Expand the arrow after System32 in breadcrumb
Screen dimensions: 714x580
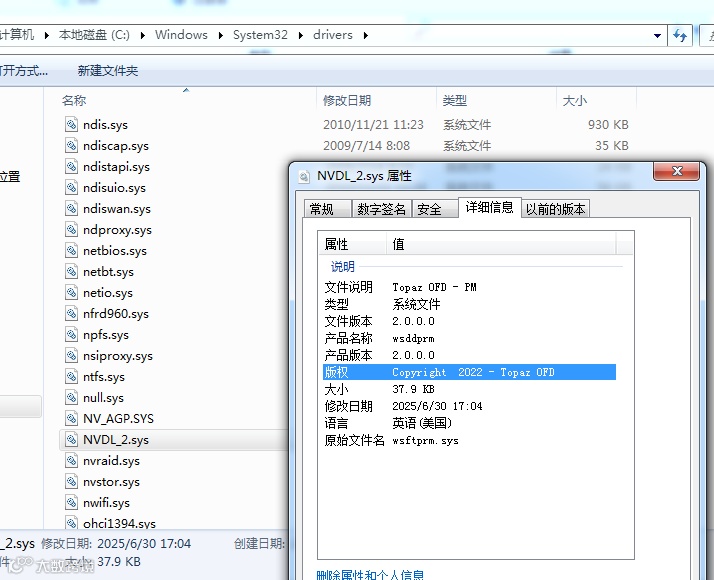pos(301,35)
